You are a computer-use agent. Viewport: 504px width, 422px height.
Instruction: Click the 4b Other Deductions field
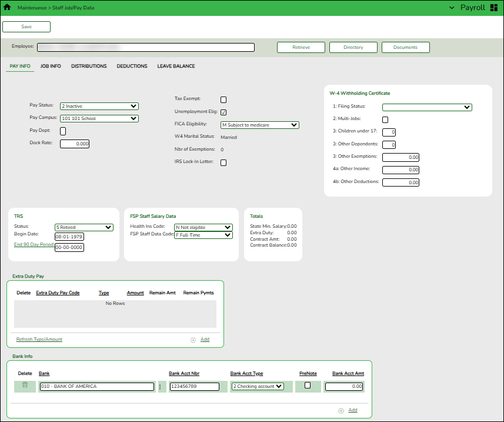pyautogui.click(x=400, y=182)
